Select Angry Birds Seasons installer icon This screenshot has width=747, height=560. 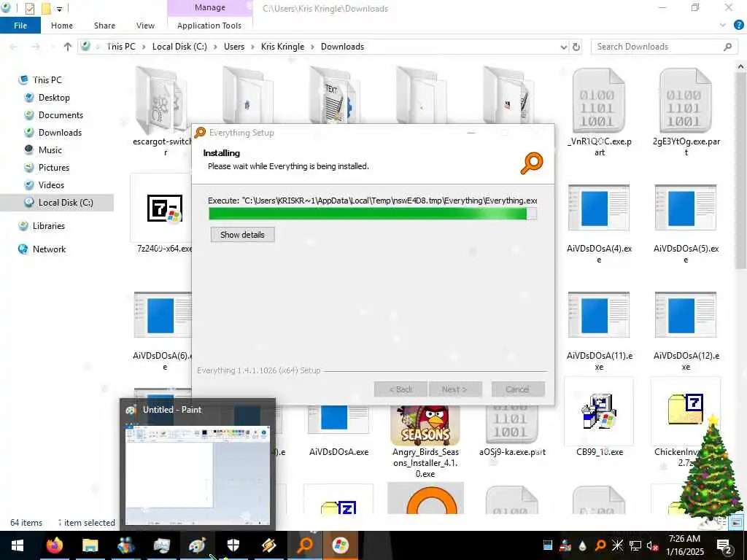(x=425, y=425)
